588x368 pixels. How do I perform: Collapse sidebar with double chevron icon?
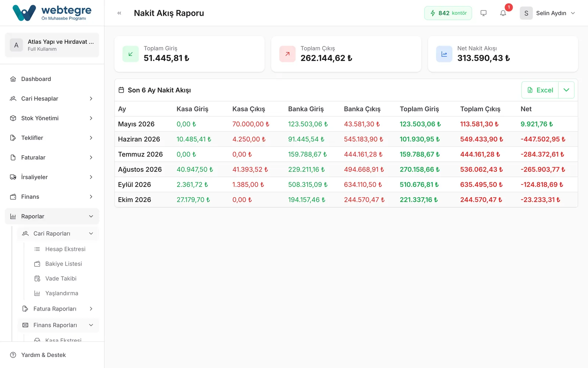point(119,13)
